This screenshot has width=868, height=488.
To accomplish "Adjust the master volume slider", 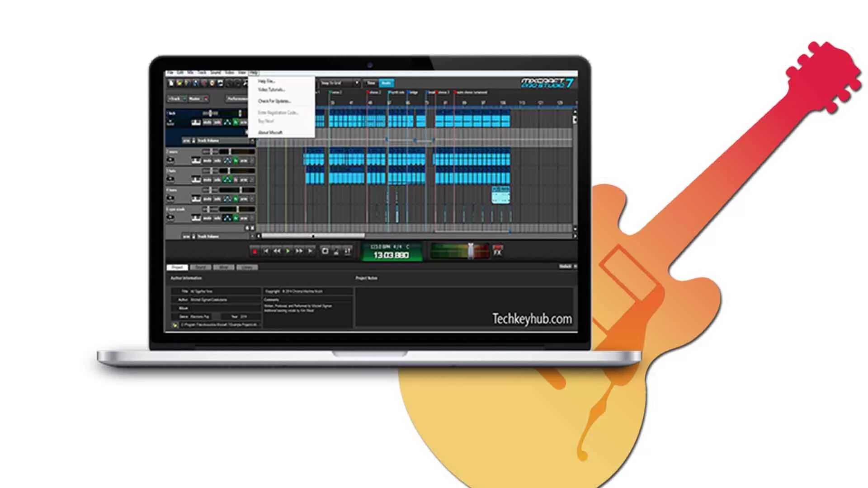I will point(470,251).
